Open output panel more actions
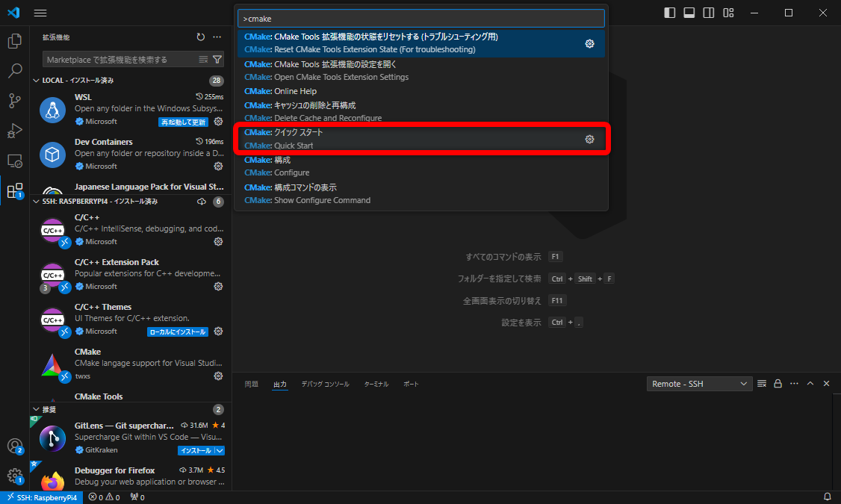This screenshot has height=504, width=841. 795,383
